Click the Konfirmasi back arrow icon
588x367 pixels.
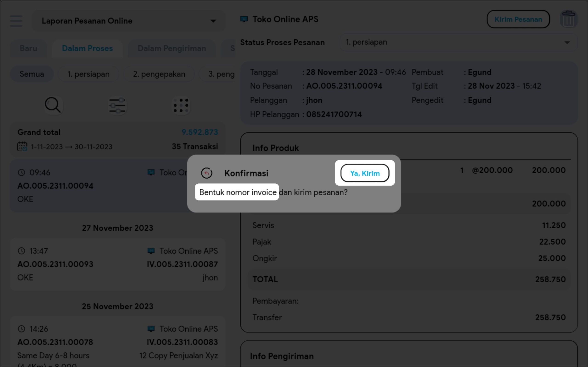point(207,173)
